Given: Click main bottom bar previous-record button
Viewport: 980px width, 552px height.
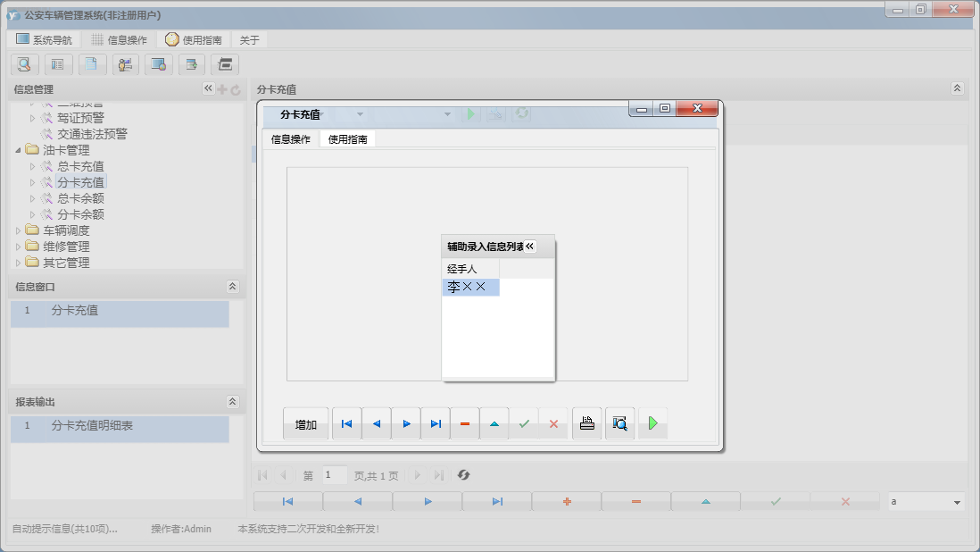Looking at the screenshot, I should click(x=358, y=501).
